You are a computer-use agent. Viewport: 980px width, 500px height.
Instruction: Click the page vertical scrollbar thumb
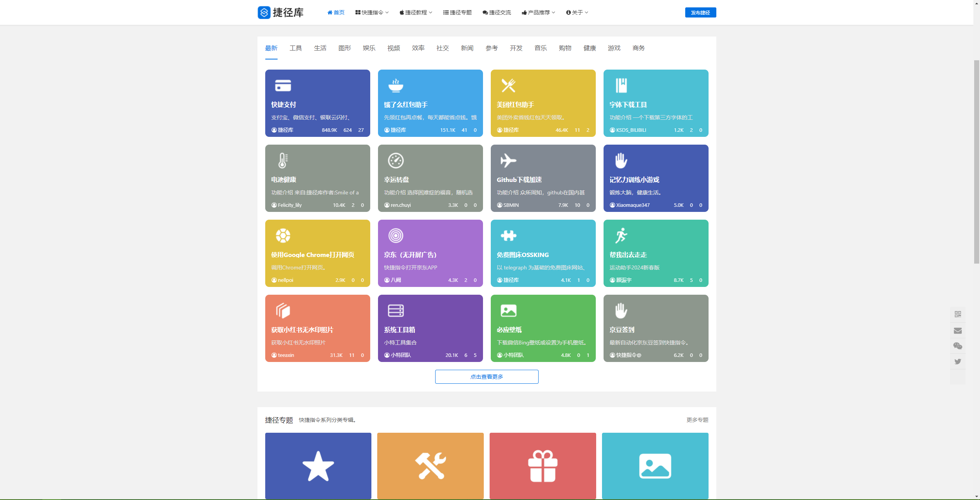[976, 162]
